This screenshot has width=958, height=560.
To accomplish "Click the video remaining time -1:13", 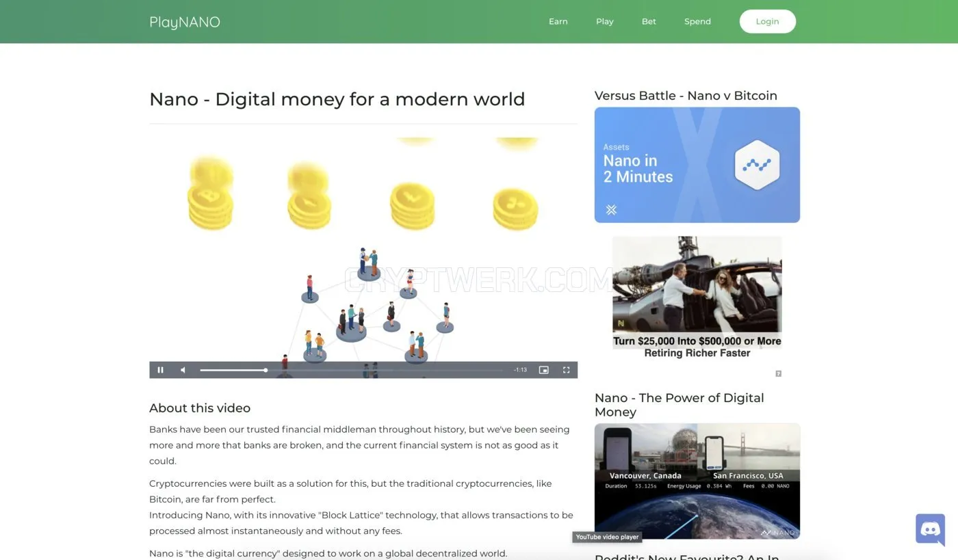I will (x=521, y=370).
